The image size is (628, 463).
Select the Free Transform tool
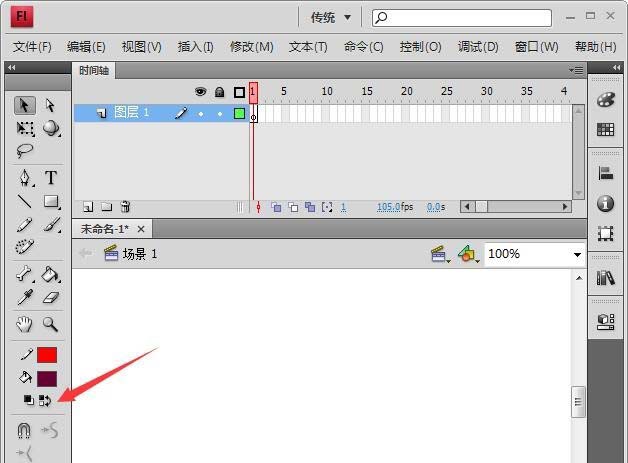point(25,128)
